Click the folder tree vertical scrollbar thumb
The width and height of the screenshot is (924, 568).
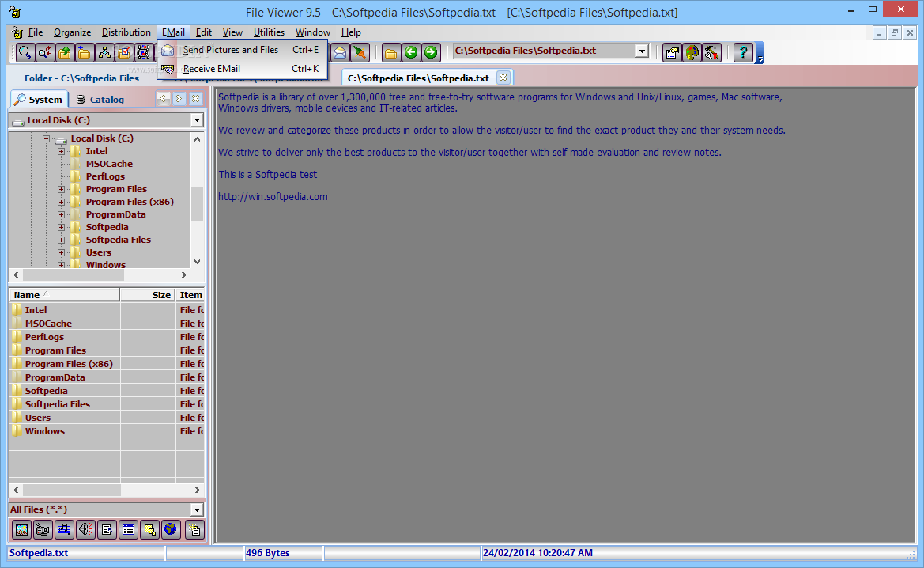(197, 203)
